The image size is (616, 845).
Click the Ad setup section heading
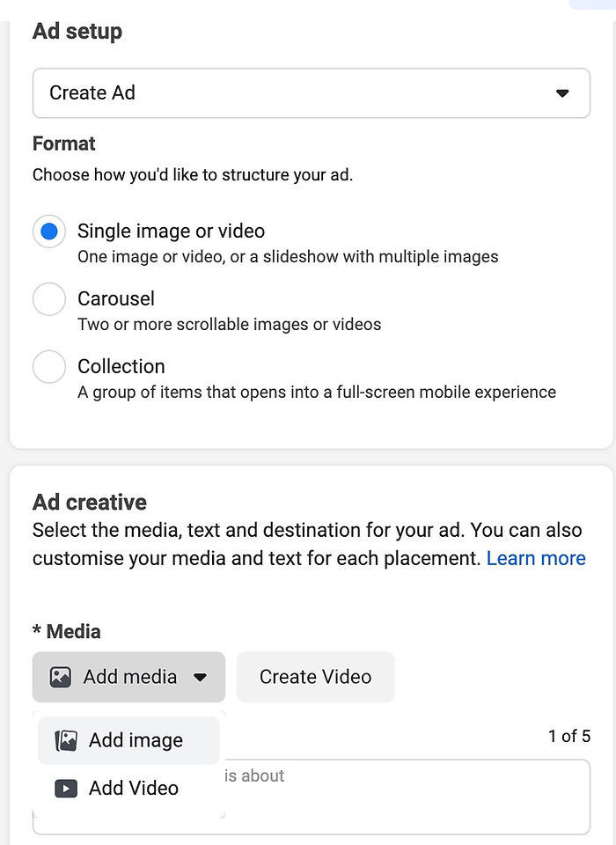click(x=77, y=32)
